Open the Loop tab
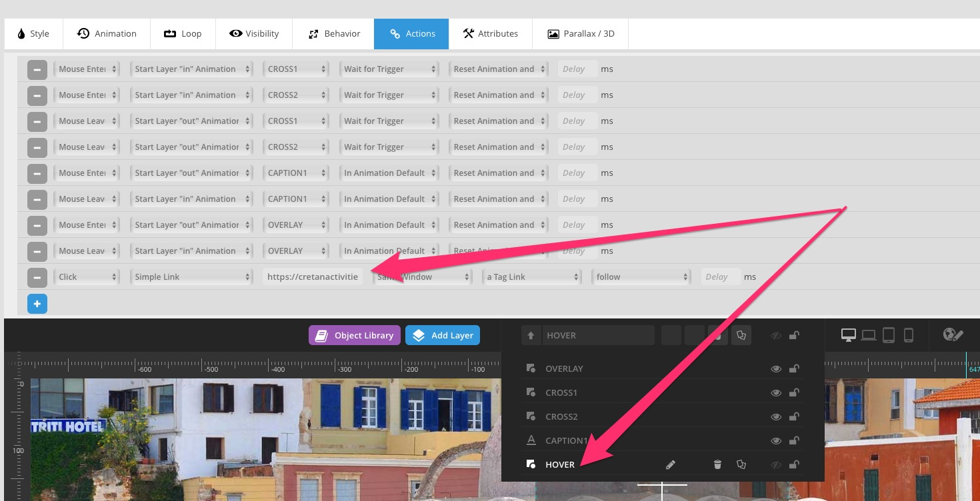 tap(183, 34)
